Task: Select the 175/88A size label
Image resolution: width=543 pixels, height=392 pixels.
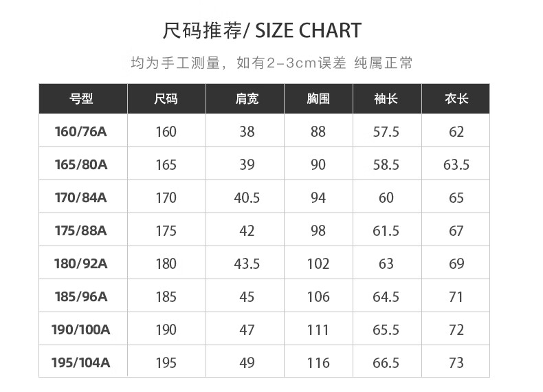Action: [80, 230]
